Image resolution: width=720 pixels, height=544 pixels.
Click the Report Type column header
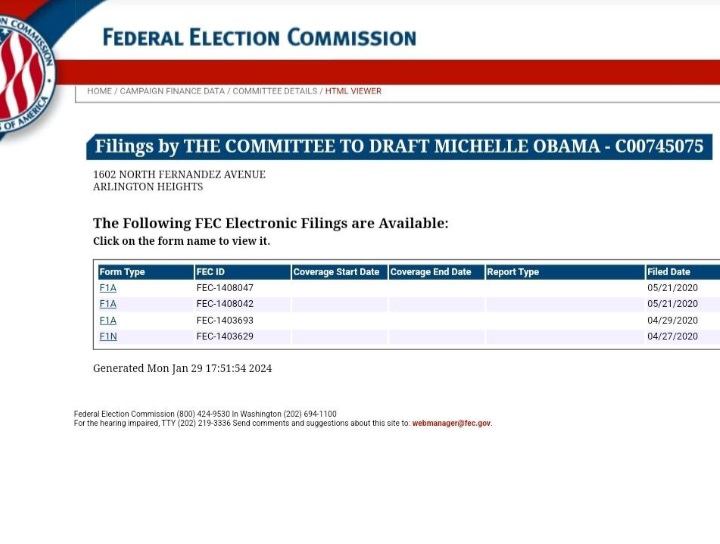513,272
